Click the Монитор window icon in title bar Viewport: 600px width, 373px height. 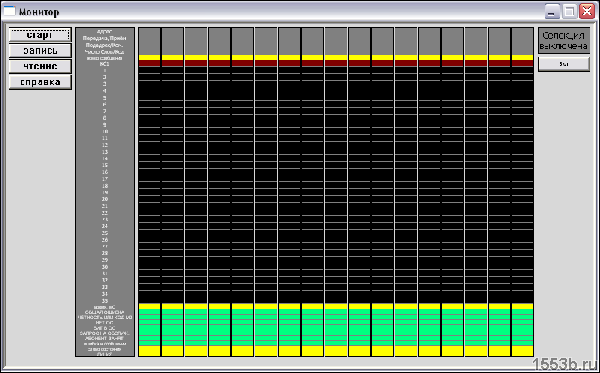[x=9, y=11]
